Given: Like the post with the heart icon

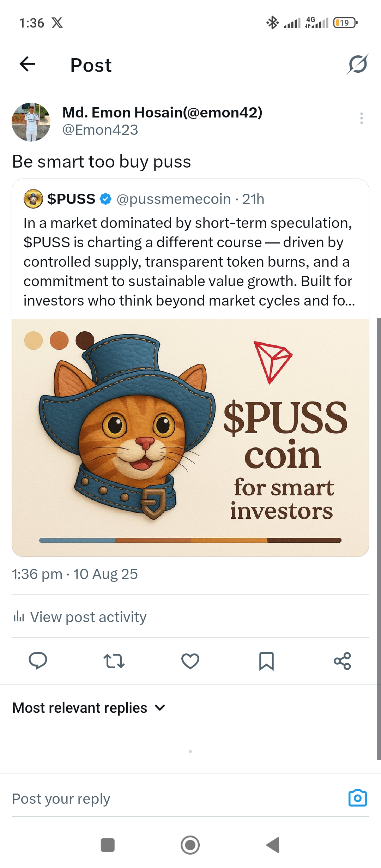Looking at the screenshot, I should click(x=190, y=661).
